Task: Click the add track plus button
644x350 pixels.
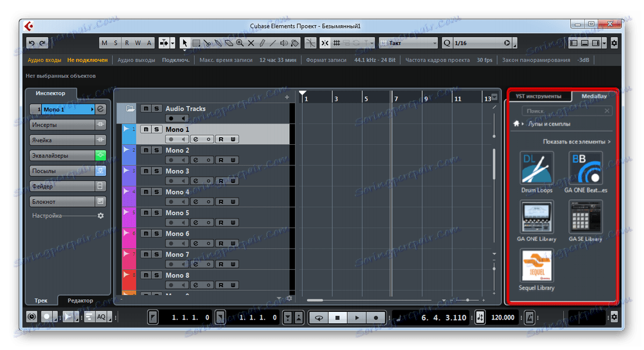Action: tap(287, 97)
